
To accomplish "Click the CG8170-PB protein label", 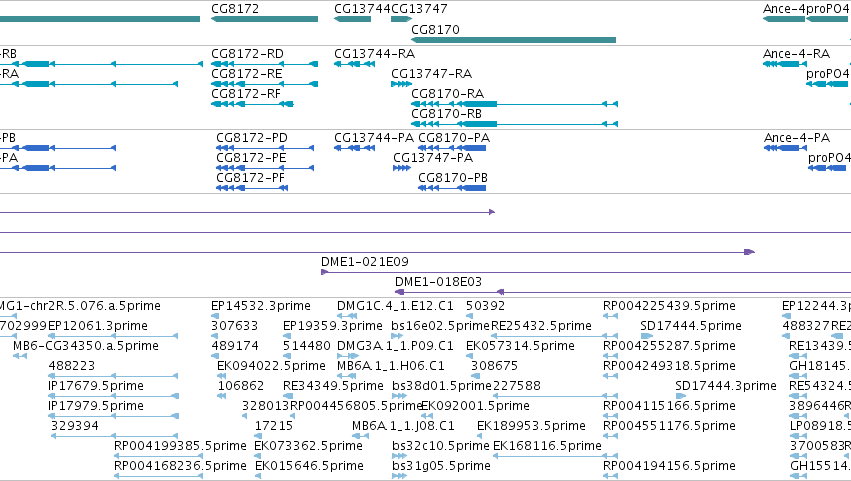I will click(x=453, y=178).
